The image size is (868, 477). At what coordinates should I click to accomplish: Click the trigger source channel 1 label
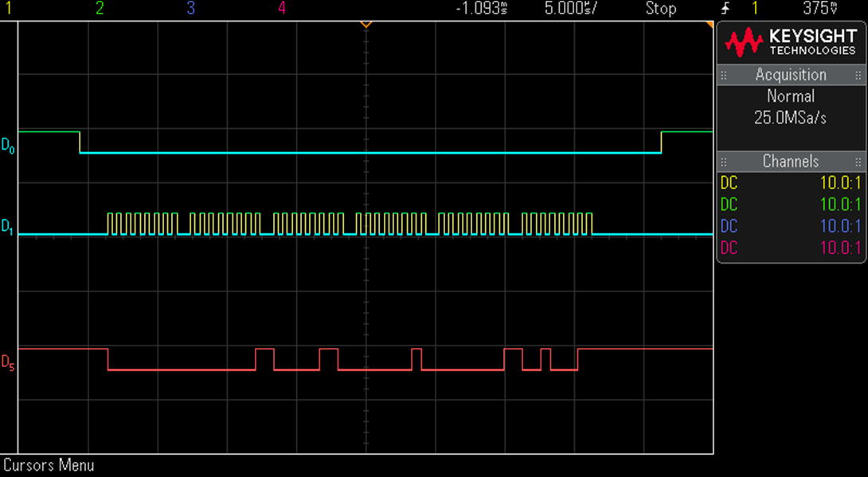point(755,8)
